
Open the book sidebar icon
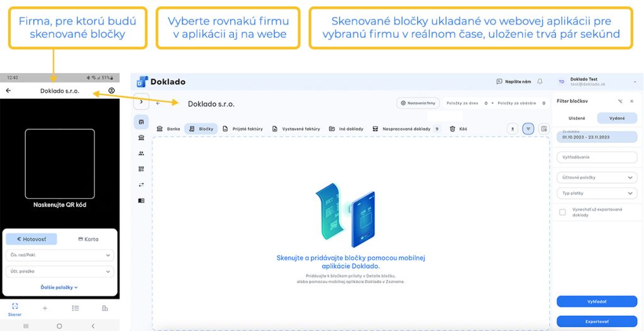tap(142, 201)
